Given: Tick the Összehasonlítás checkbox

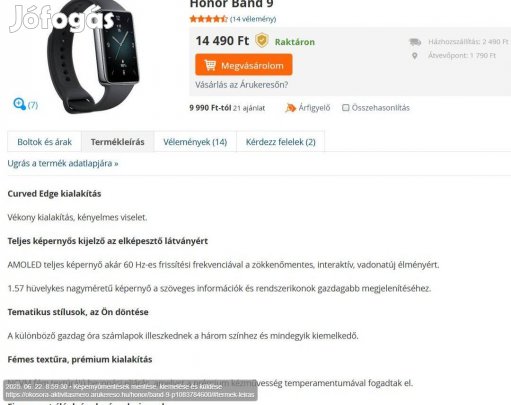Looking at the screenshot, I should point(346,108).
